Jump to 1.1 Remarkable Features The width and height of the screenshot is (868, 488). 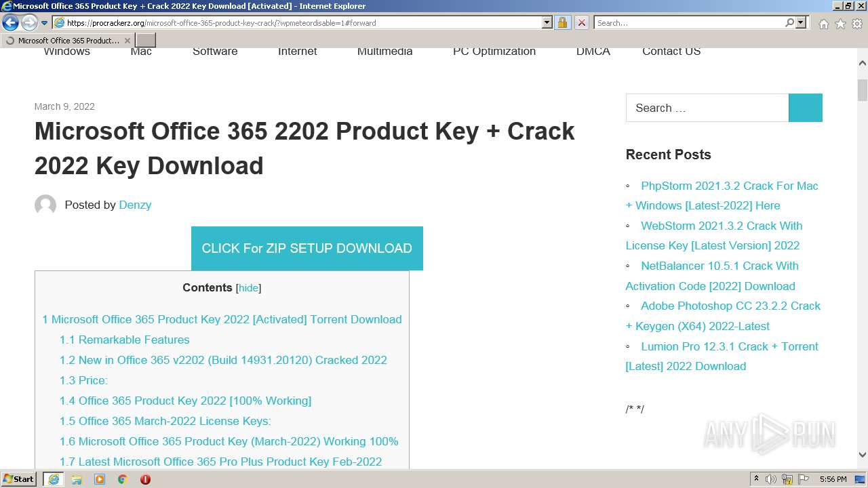pos(124,340)
